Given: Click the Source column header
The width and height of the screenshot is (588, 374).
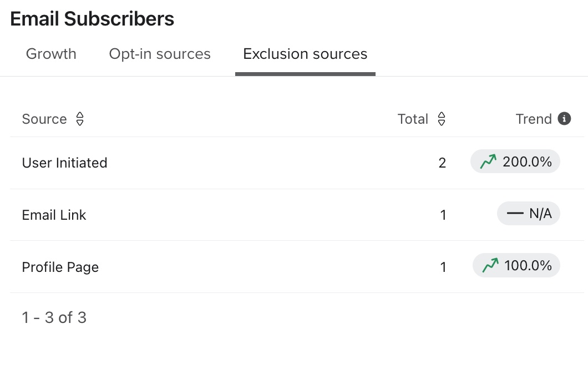Looking at the screenshot, I should 44,119.
